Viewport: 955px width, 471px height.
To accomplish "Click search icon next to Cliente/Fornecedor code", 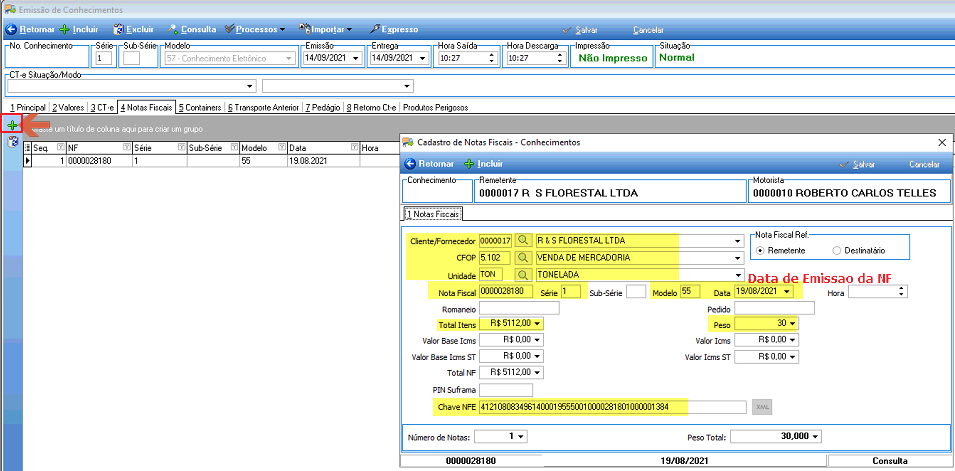I will click(x=523, y=240).
